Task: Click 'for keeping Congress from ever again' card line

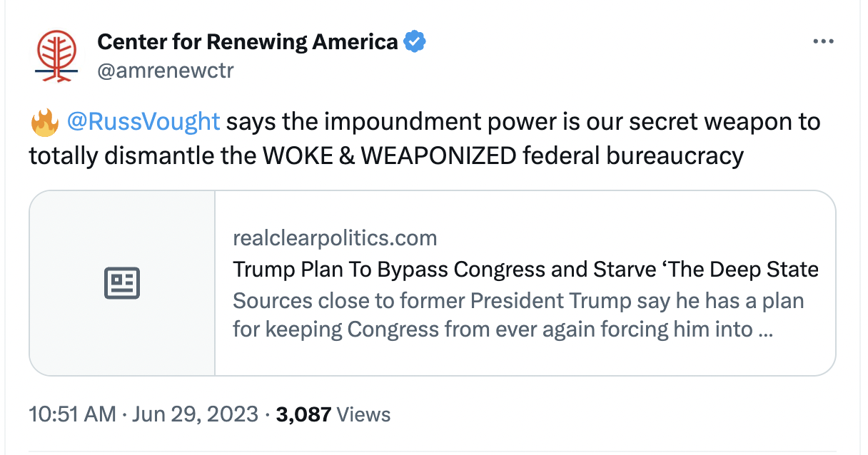Action: coord(493,330)
